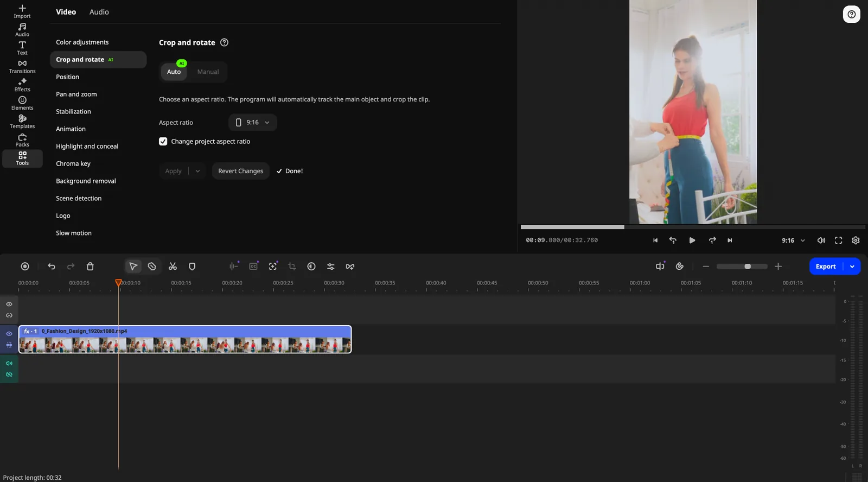Switch to the Video tab

(x=66, y=12)
